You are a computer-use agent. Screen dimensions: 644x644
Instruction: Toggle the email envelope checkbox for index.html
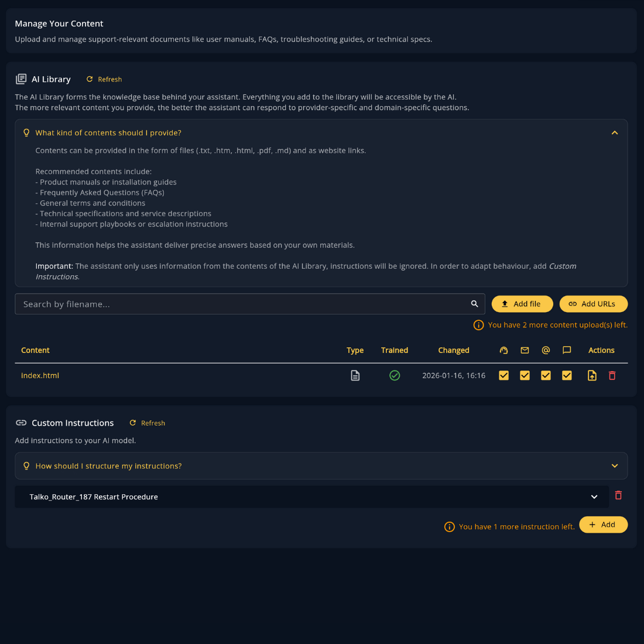pyautogui.click(x=525, y=376)
